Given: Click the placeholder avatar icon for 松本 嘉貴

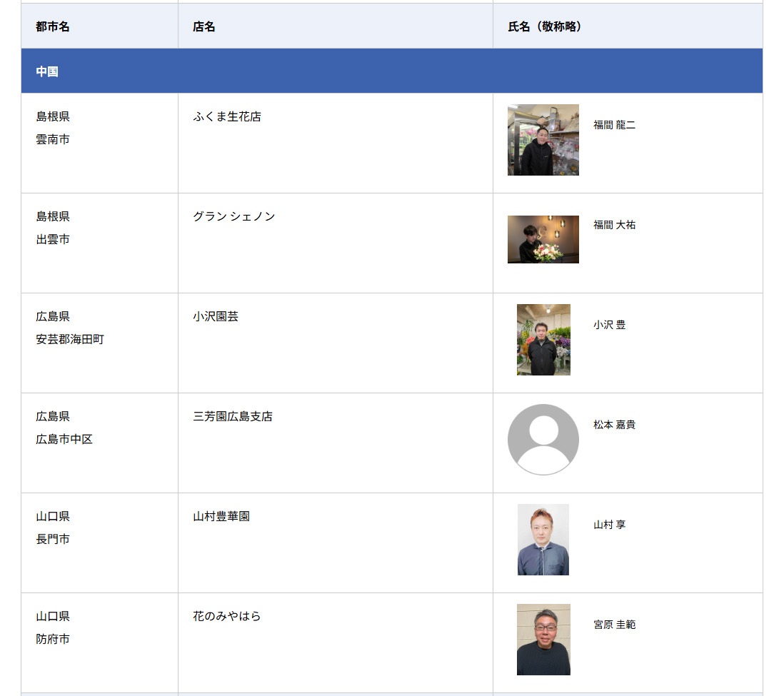Looking at the screenshot, I should [543, 439].
